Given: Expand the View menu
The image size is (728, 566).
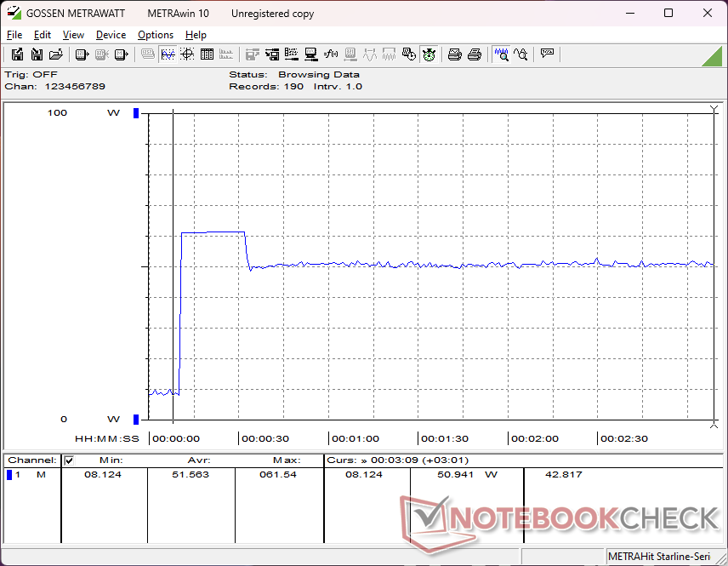Looking at the screenshot, I should point(73,35).
